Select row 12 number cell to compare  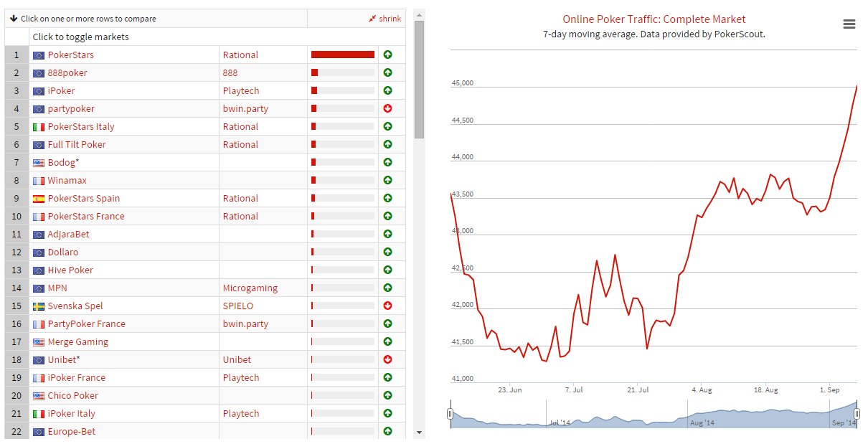(x=16, y=252)
